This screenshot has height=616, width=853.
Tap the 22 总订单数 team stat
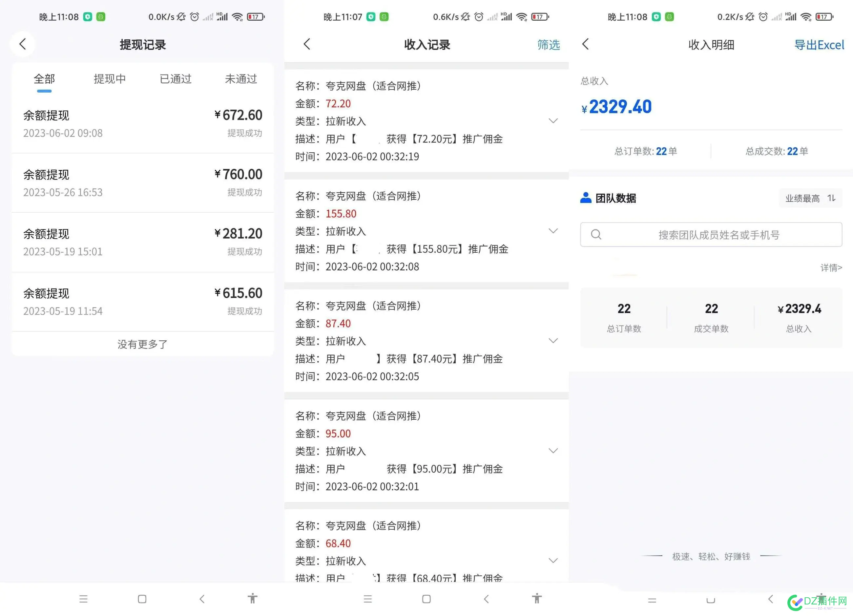coord(624,318)
